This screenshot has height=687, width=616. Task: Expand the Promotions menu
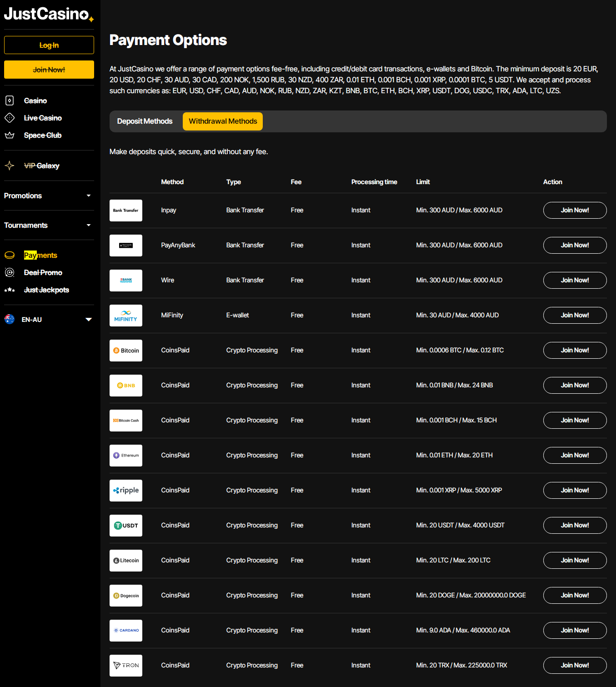tap(89, 196)
